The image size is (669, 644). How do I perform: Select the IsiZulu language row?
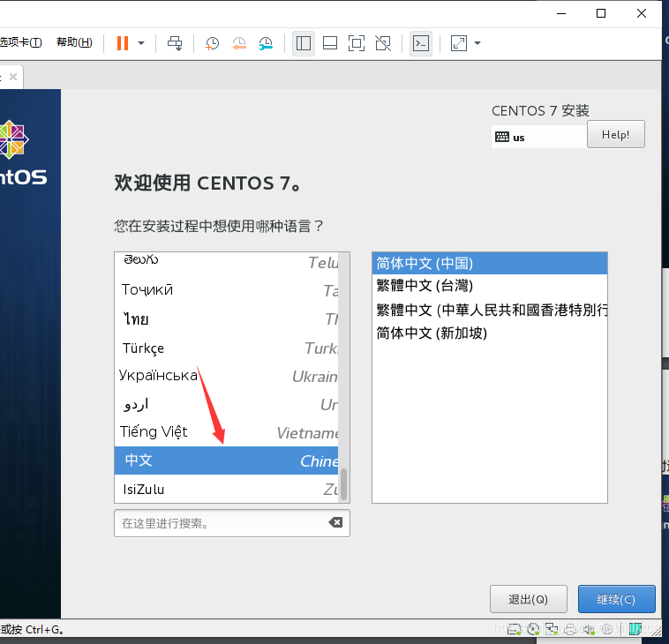227,489
